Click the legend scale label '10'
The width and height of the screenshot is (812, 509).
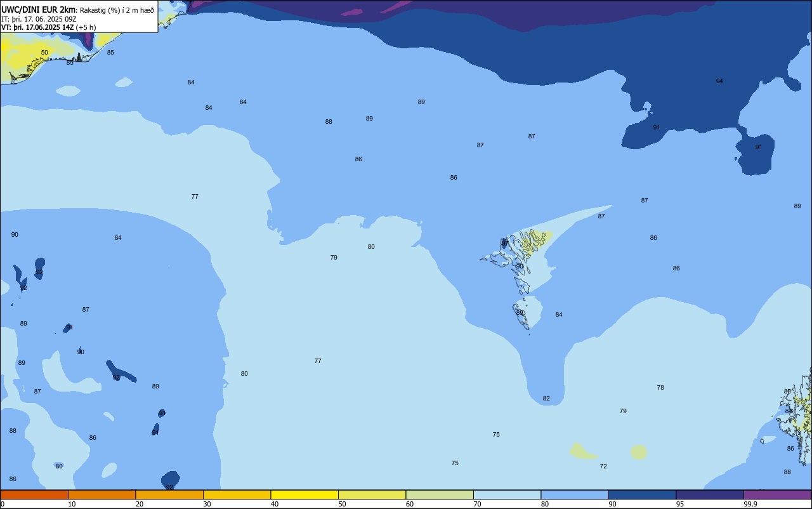click(x=72, y=504)
